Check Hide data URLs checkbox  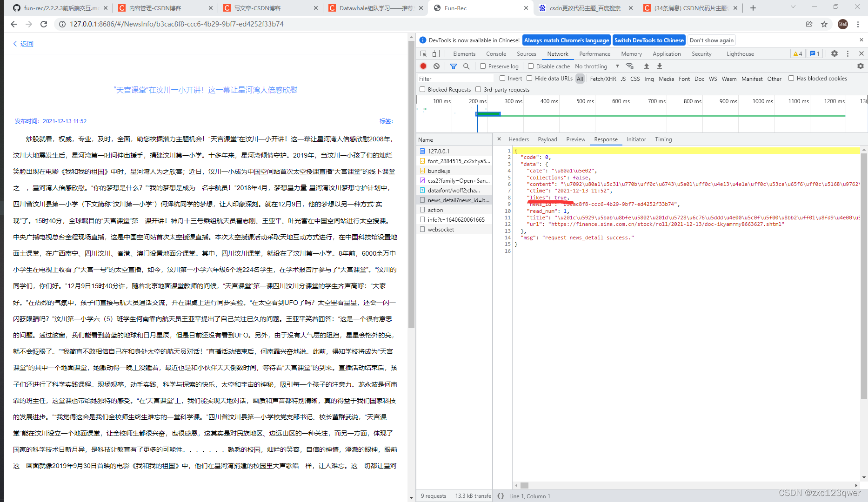click(529, 78)
